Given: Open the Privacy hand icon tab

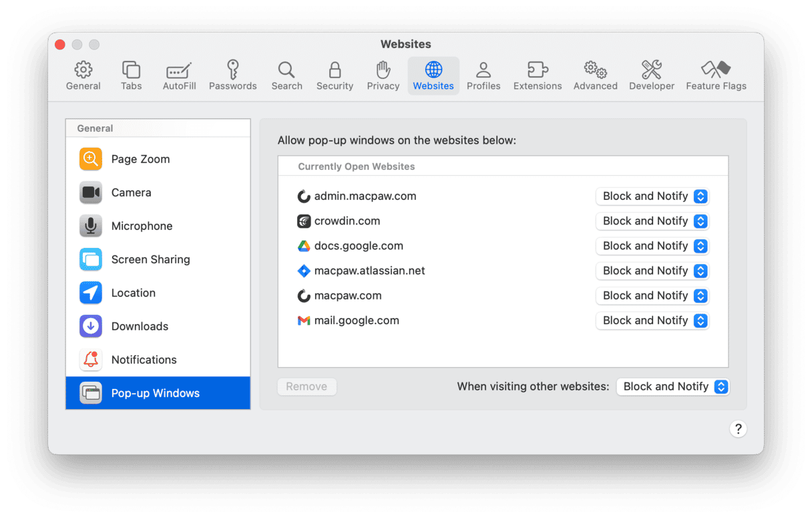Looking at the screenshot, I should (x=383, y=70).
